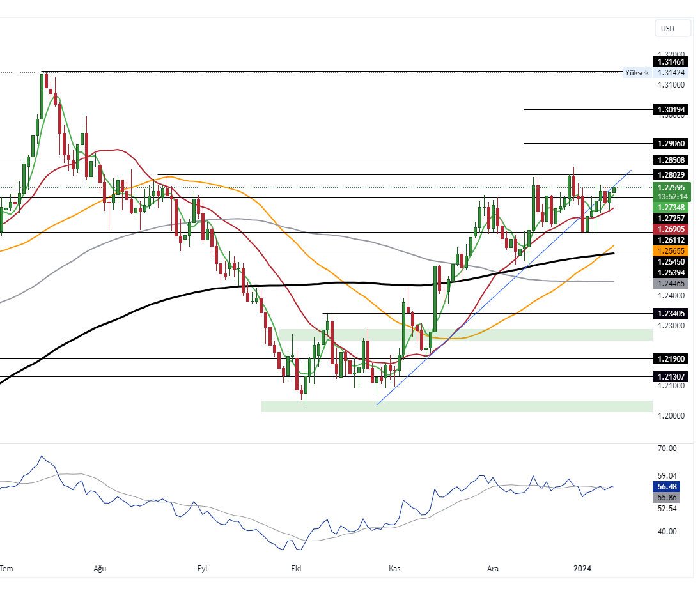Click the 1.28508 horizontal line label

pos(669,160)
